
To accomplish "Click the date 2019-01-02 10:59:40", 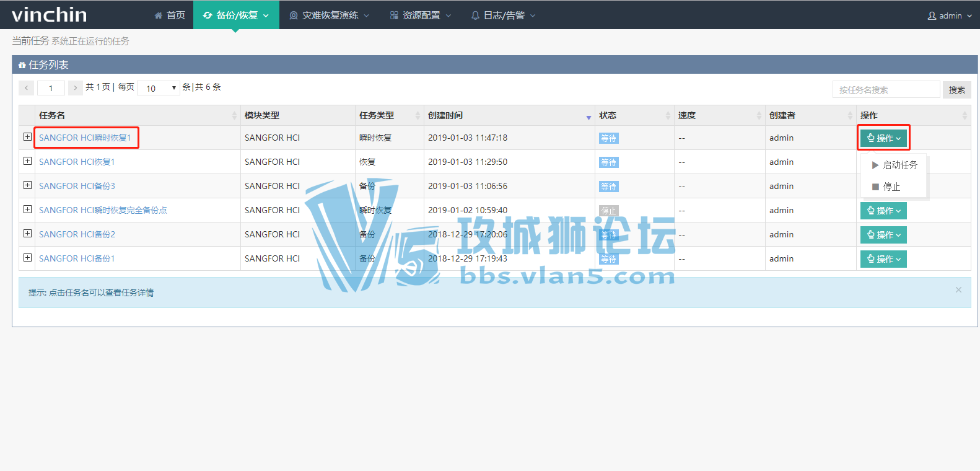I will click(x=468, y=210).
